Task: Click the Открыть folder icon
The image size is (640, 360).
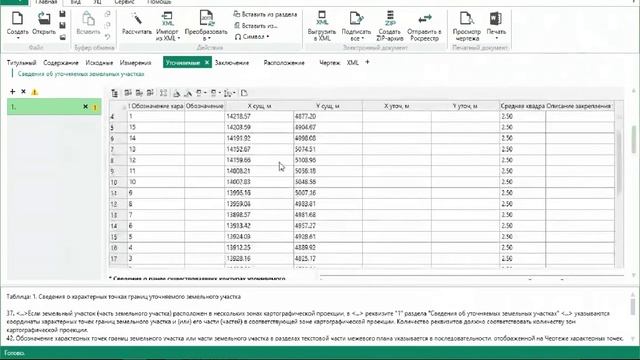Action: pyautogui.click(x=44, y=18)
